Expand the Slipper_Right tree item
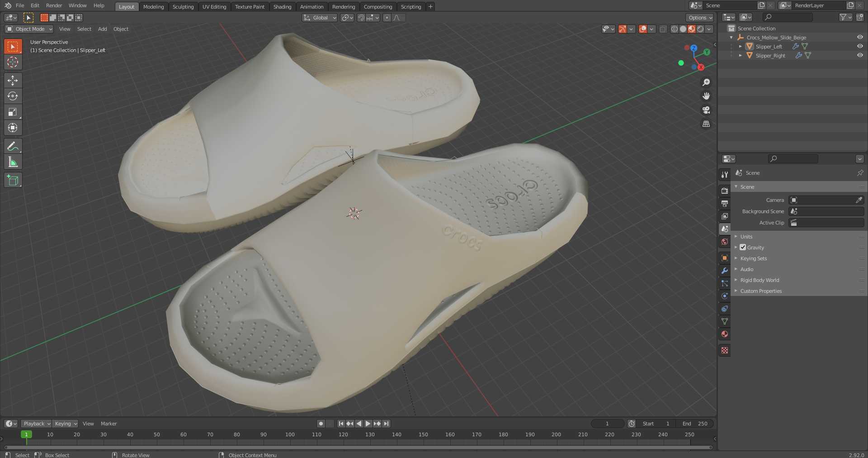868x458 pixels. [740, 55]
